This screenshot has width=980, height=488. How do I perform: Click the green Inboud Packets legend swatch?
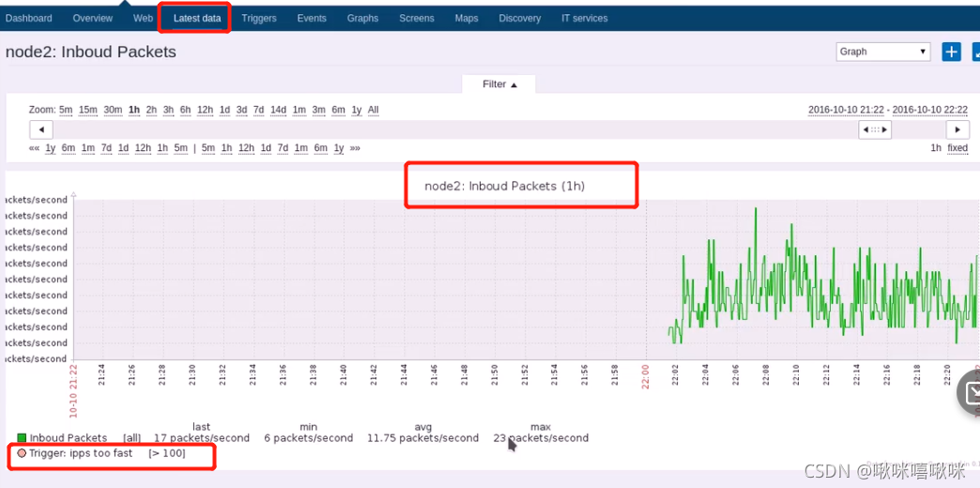22,438
